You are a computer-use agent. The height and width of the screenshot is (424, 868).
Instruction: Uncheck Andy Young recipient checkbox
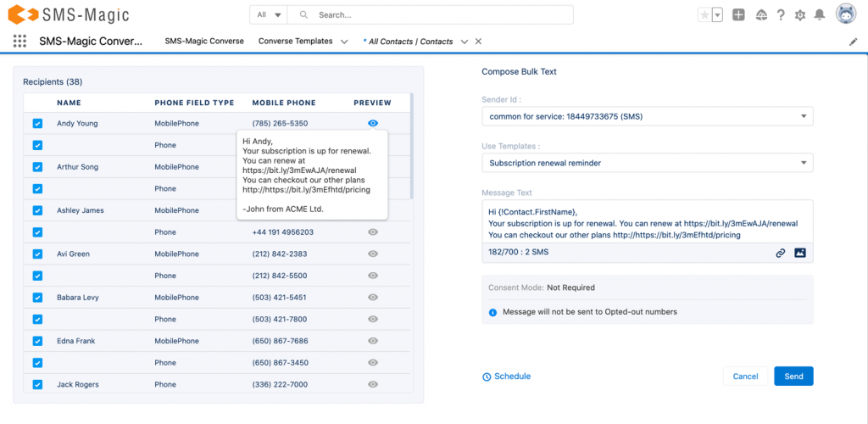pos(37,124)
